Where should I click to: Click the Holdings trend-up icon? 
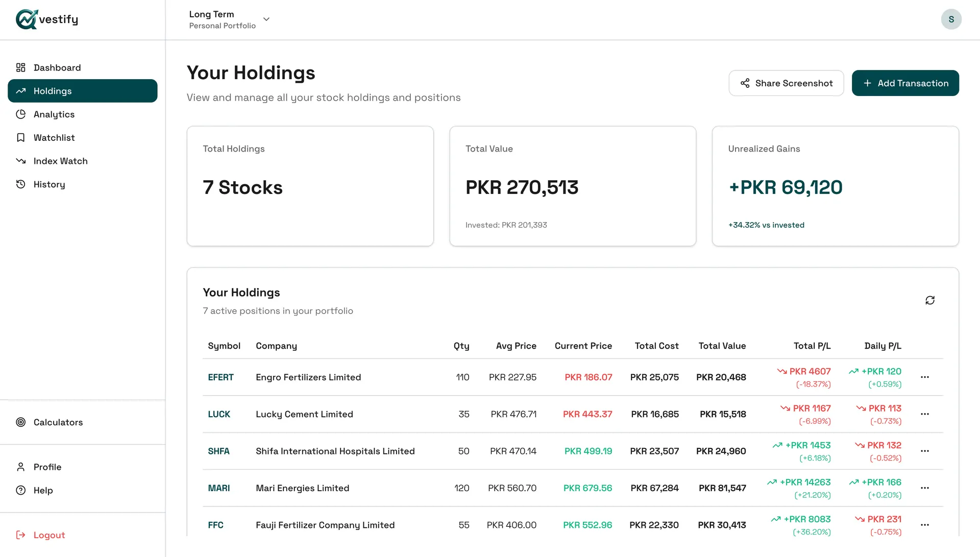pyautogui.click(x=21, y=91)
